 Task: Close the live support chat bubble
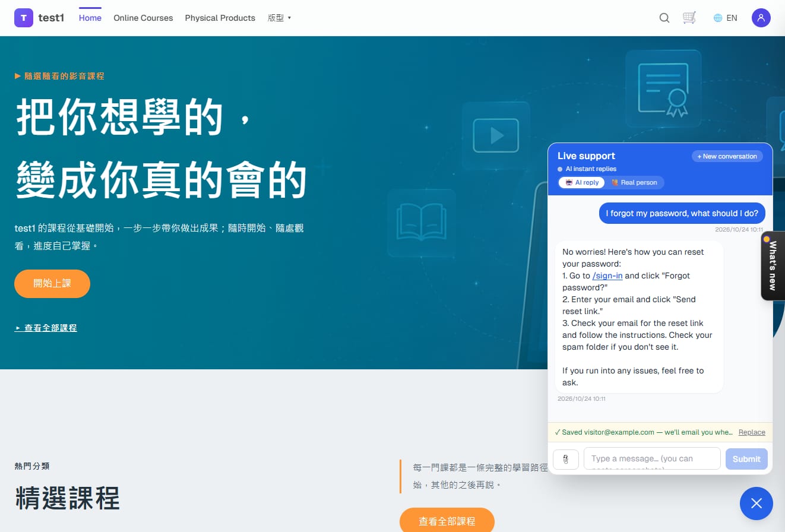point(756,503)
